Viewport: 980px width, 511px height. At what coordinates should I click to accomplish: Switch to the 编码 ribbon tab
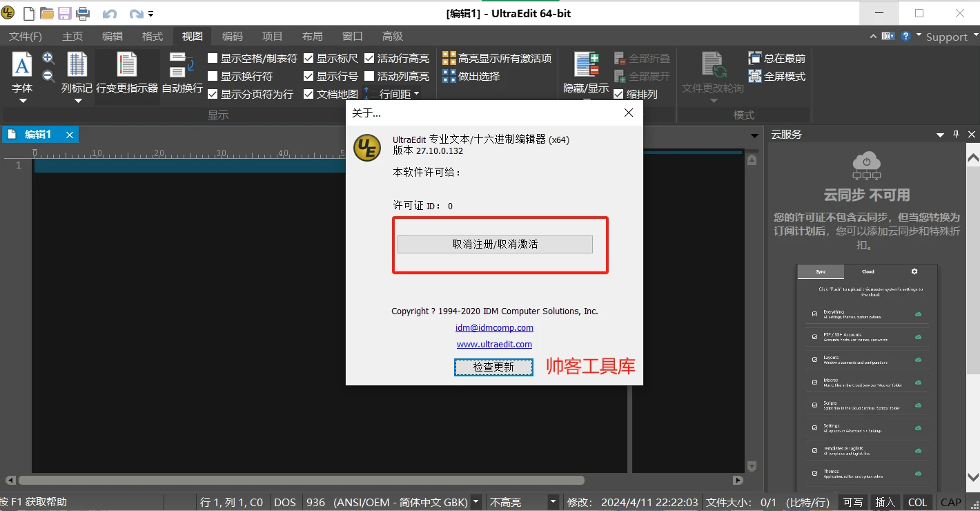(x=233, y=36)
